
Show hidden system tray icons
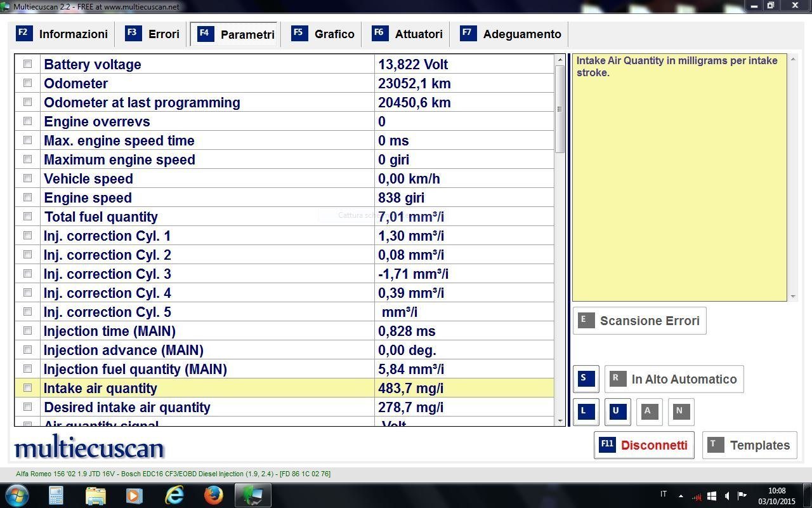[681, 496]
